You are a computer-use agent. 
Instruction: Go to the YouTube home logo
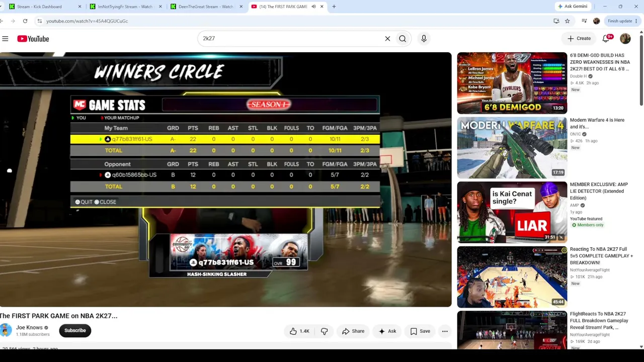33,39
